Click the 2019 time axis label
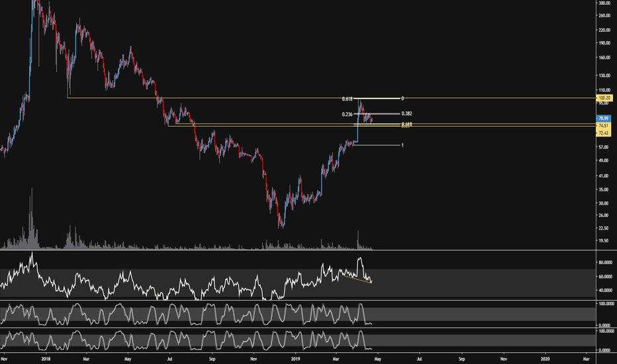The width and height of the screenshot is (617, 364). (295, 359)
